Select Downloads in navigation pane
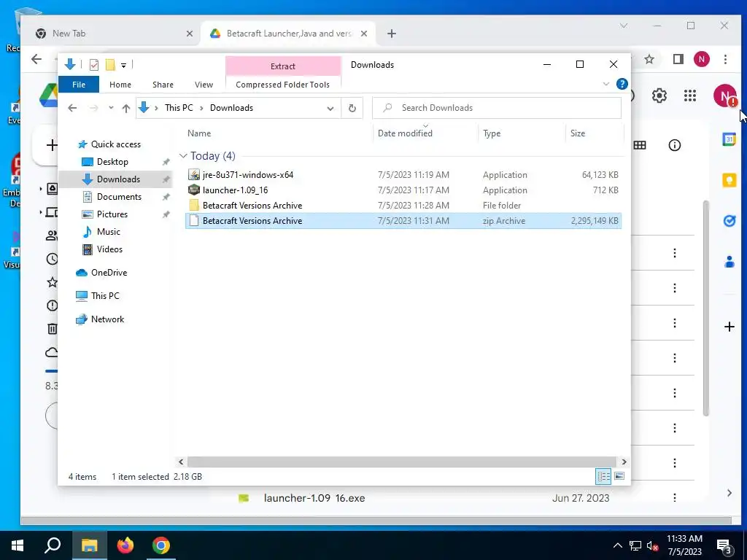Image resolution: width=747 pixels, height=560 pixels. 118,179
